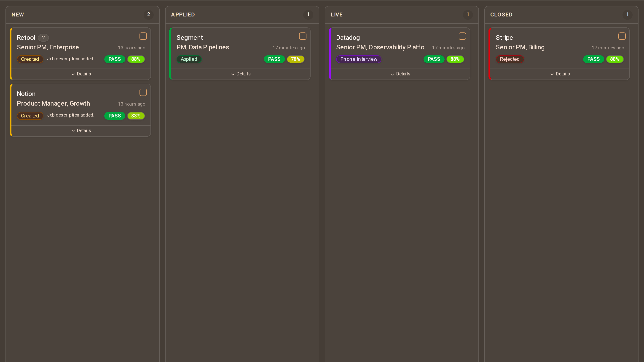The image size is (644, 362).
Task: Select the Retool card checkbox
Action: click(143, 36)
